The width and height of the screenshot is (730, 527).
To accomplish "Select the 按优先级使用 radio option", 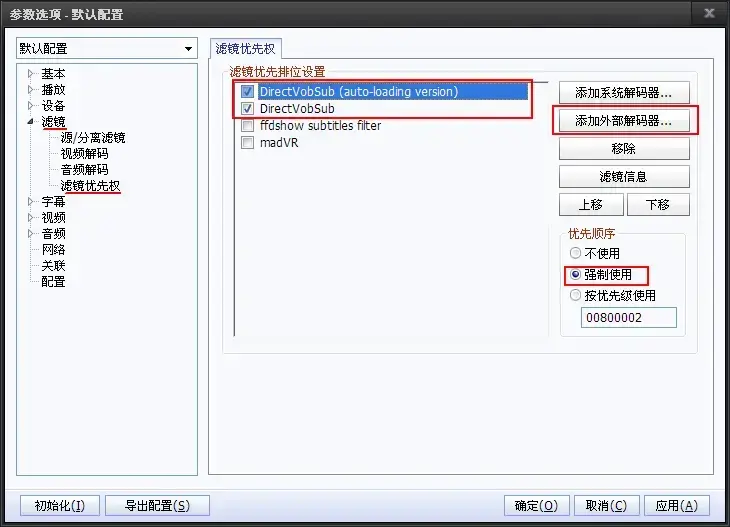I will point(575,295).
